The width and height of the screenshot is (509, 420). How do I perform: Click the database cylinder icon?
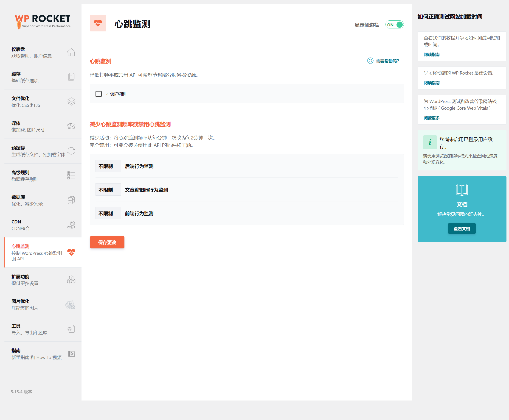[71, 200]
